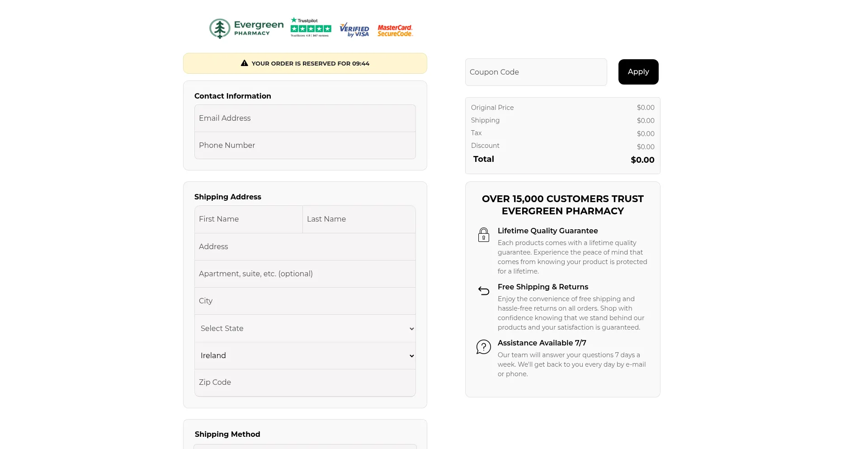
Task: Click the Evergreen Pharmacy tree logo
Action: pyautogui.click(x=220, y=28)
